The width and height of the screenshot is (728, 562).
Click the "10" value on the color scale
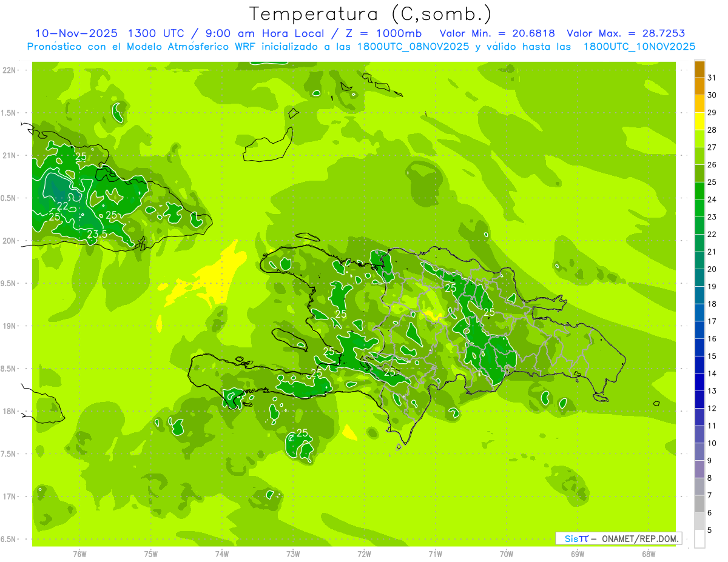pyautogui.click(x=712, y=443)
